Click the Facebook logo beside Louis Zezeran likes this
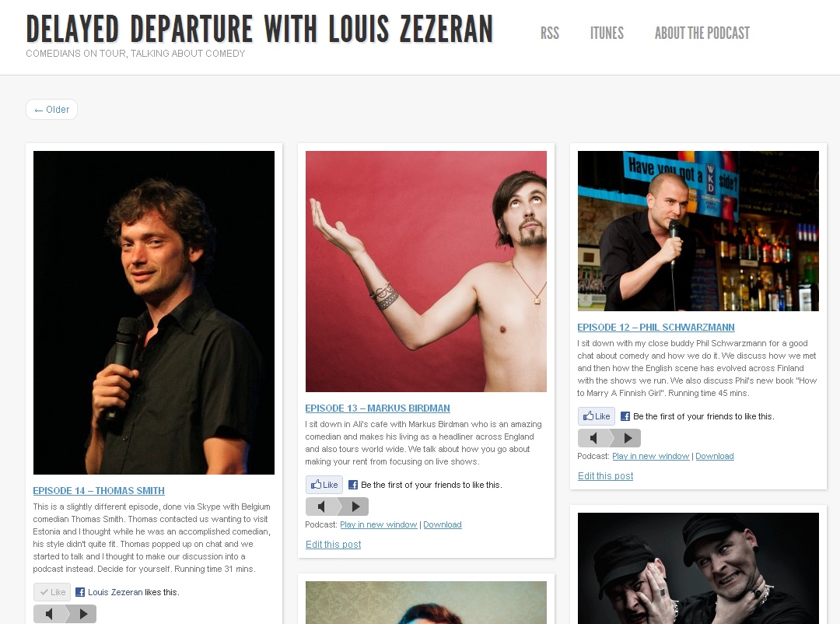 pos(80,592)
